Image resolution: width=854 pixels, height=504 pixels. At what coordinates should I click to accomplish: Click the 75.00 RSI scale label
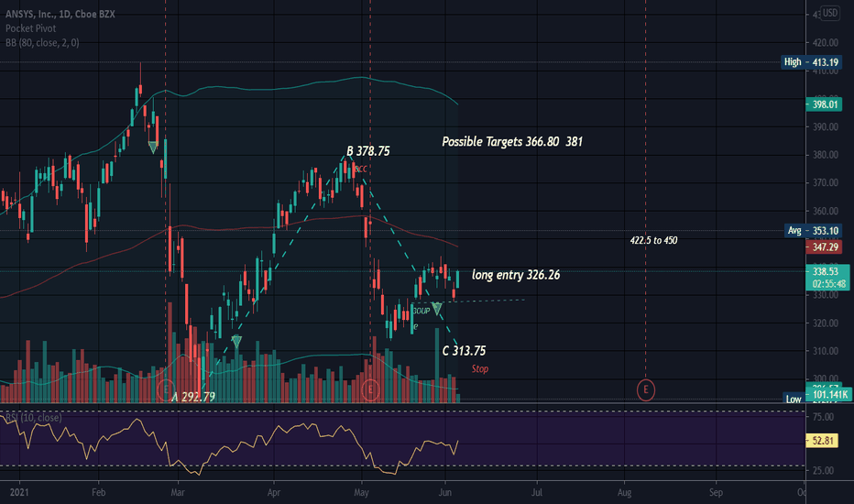823,417
